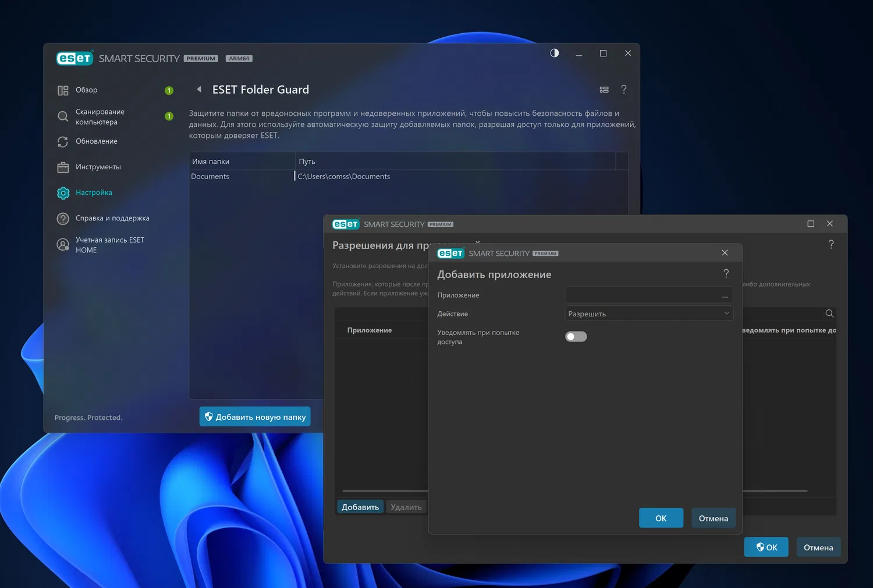
Task: Click the scan notification badge
Action: pyautogui.click(x=169, y=116)
